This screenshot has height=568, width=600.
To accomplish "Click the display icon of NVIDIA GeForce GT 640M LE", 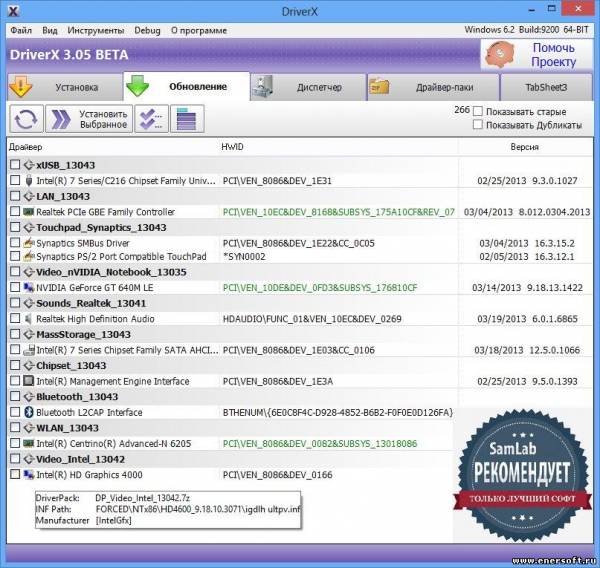I will pyautogui.click(x=28, y=287).
